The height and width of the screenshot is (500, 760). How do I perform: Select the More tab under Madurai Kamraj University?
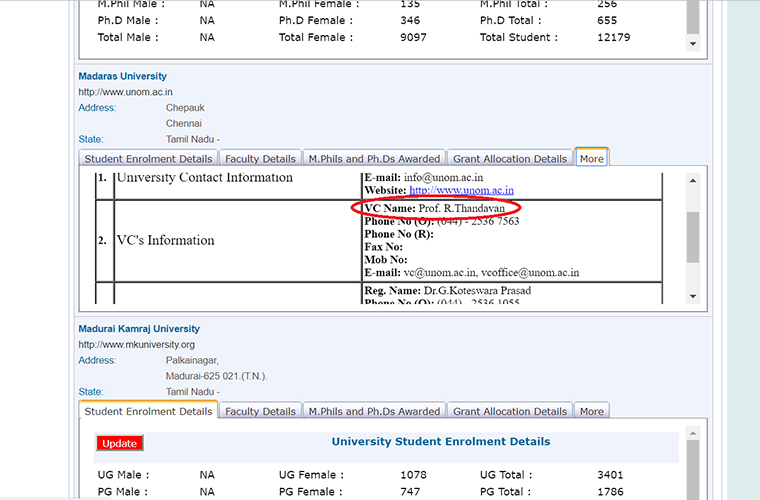pyautogui.click(x=592, y=411)
